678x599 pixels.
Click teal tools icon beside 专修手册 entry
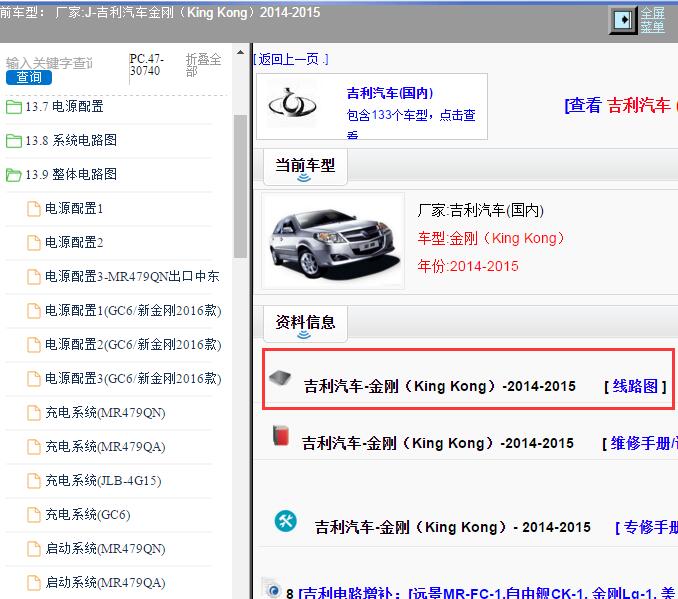tap(286, 521)
